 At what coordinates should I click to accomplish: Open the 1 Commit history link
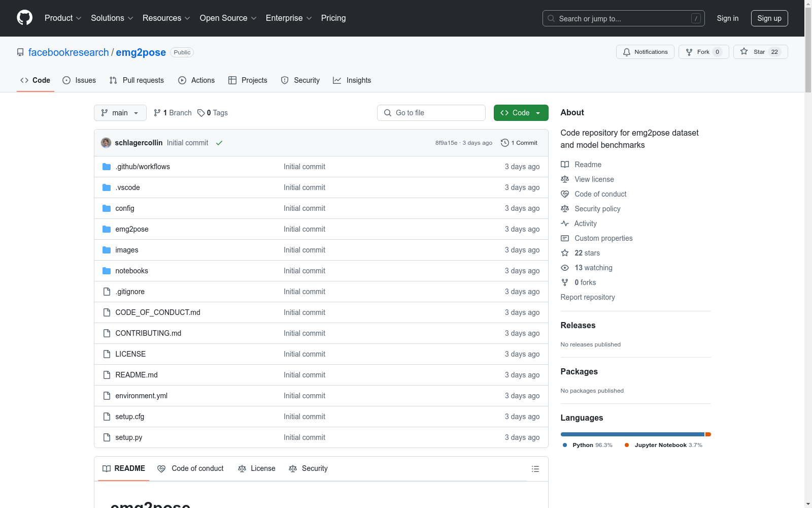519,143
